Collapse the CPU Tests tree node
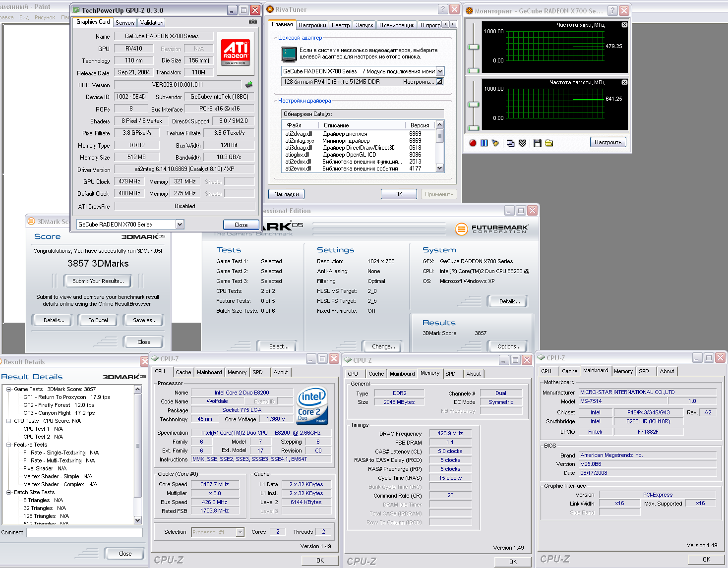This screenshot has height=568, width=728. (x=9, y=421)
